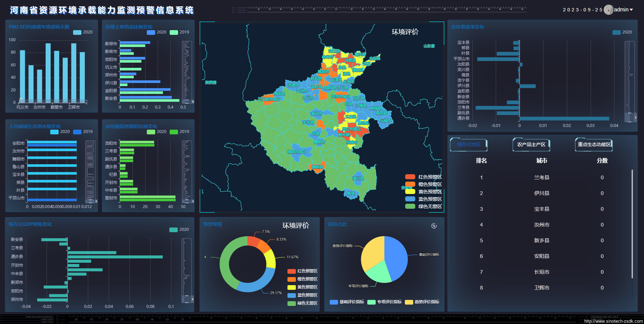Toggle 2019 series in 存量土地供应比例变化 legend
644x324 pixels.
click(174, 32)
